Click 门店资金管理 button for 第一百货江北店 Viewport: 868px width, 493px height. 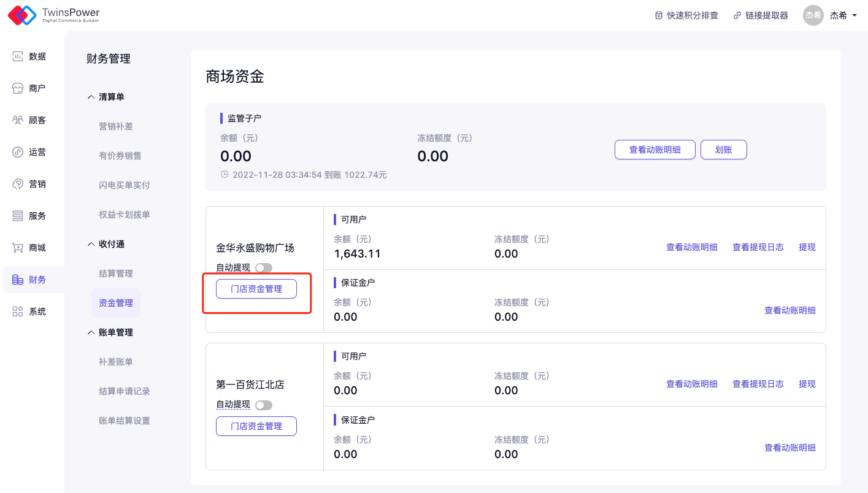(x=256, y=426)
